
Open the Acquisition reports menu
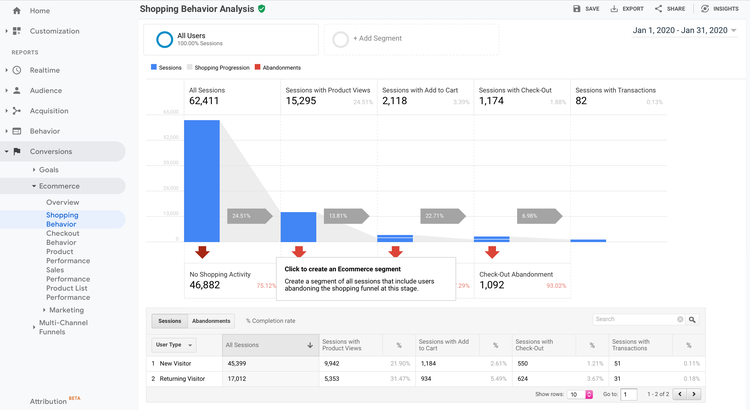tap(49, 111)
